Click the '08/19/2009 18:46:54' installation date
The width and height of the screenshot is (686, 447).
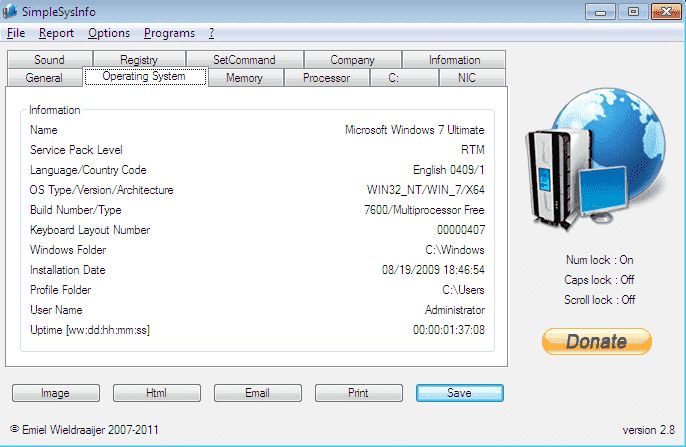(x=433, y=270)
